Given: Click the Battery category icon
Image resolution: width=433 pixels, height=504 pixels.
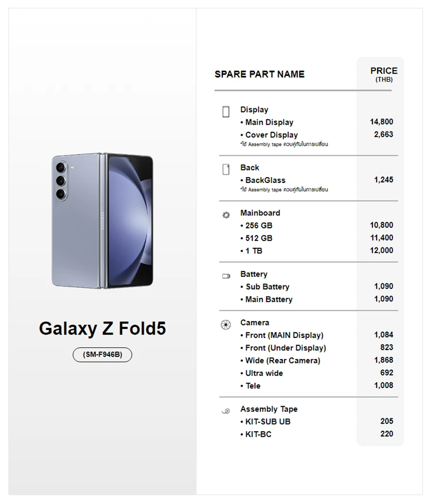Looking at the screenshot, I should pos(226,276).
